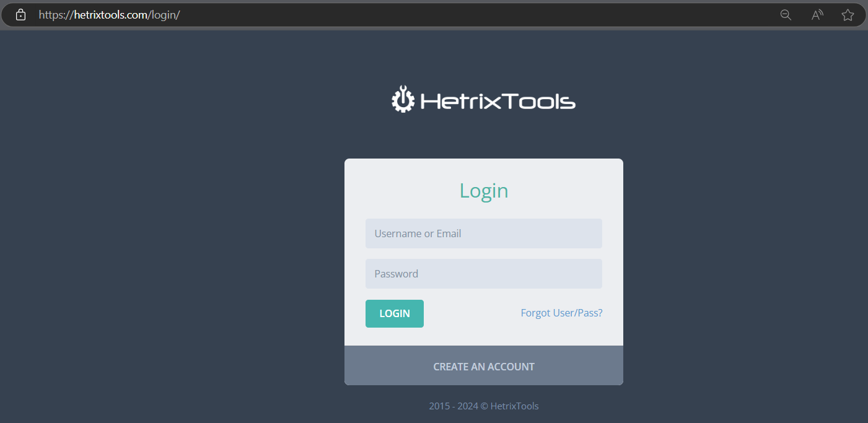The width and height of the screenshot is (868, 423).
Task: Click the HetrixTools name in the footer
Action: click(514, 406)
